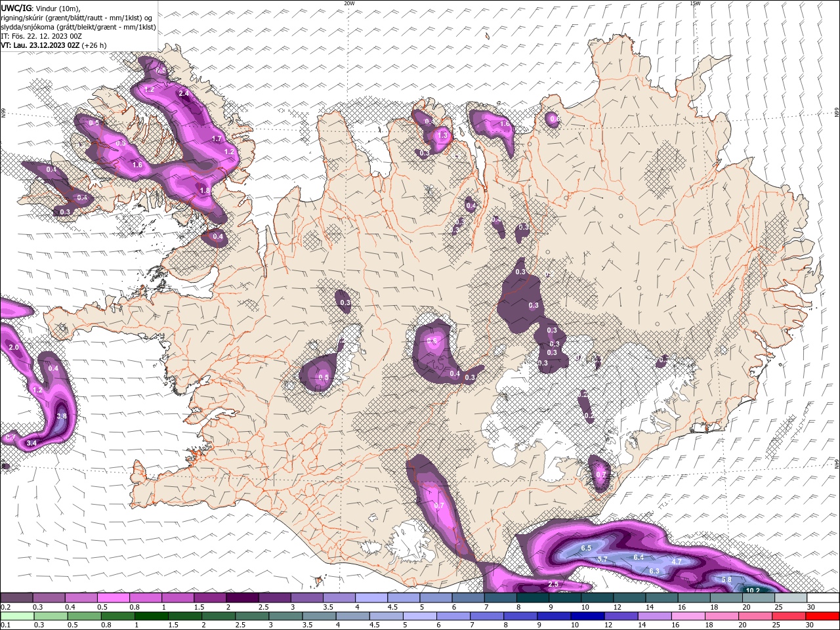This screenshot has width=840, height=630.
Task: Click the 'slydda/snjókoma' legend description line
Action: coord(78,26)
